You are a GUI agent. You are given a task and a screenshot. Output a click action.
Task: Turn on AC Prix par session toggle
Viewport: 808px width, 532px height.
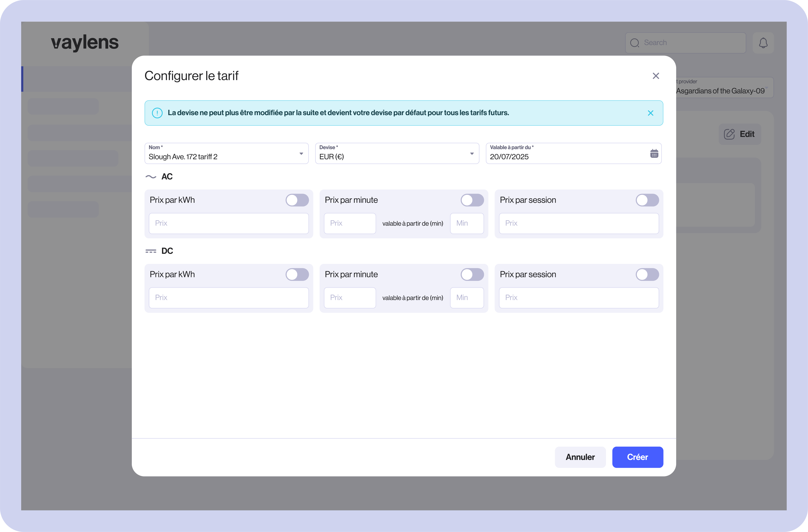pyautogui.click(x=647, y=200)
